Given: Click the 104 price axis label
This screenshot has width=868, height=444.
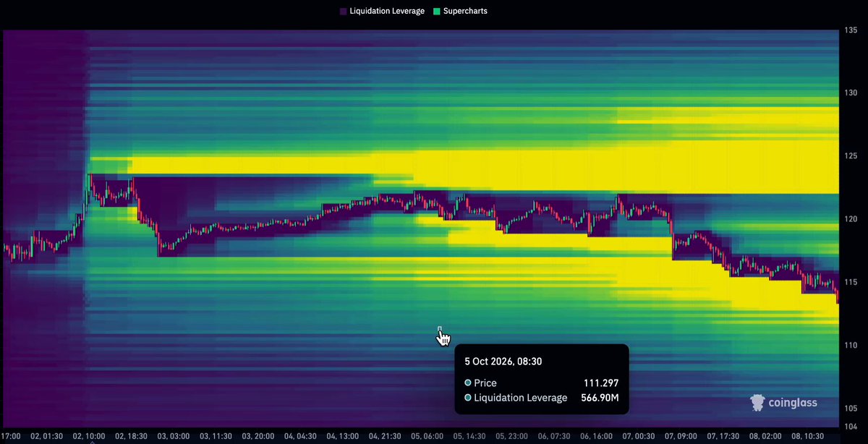Looking at the screenshot, I should pos(850,426).
